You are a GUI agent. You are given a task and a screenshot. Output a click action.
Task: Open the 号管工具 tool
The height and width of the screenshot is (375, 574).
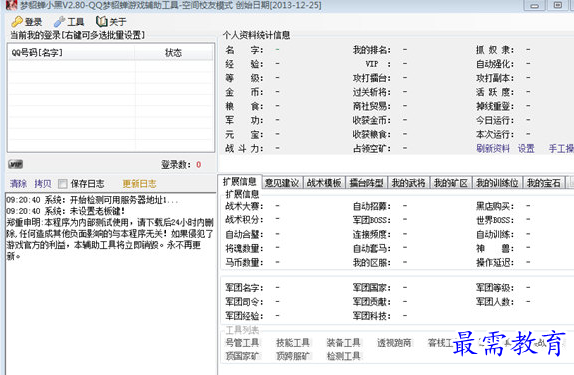(x=242, y=343)
